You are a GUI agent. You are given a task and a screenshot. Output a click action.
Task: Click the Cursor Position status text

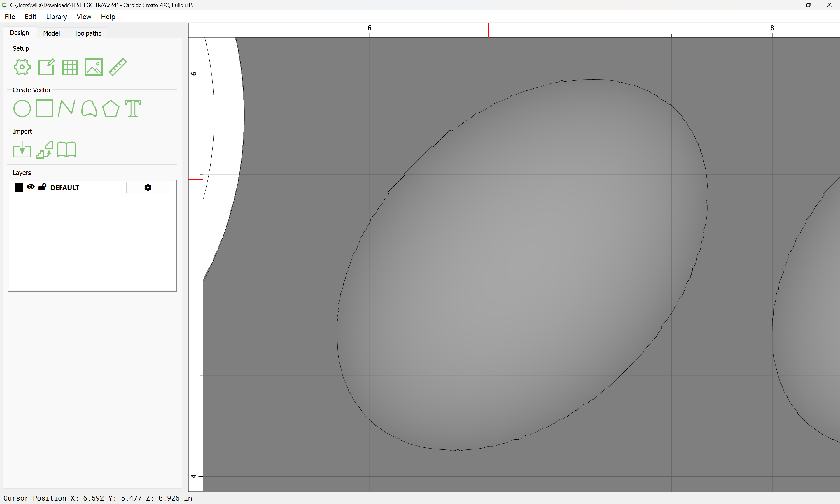click(98, 498)
